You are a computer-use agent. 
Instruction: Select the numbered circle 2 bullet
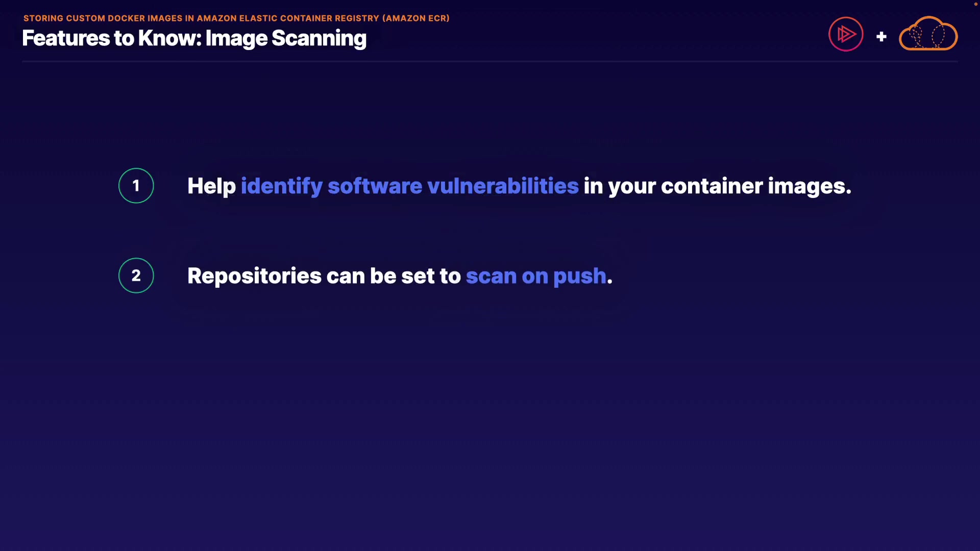point(136,275)
